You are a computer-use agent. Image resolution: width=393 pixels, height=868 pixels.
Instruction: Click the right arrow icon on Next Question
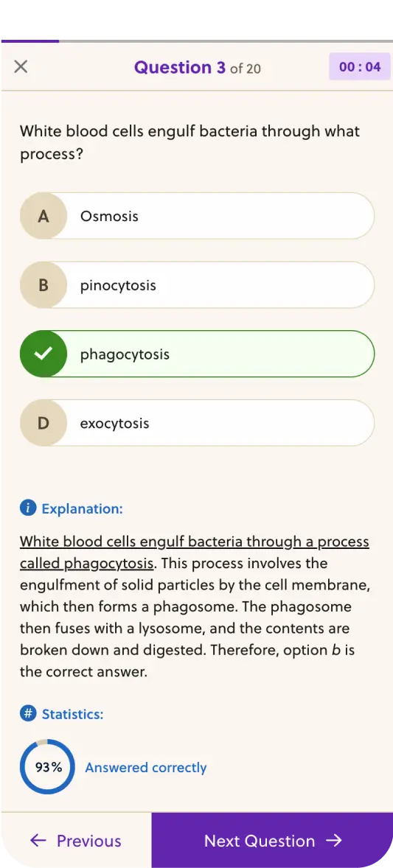(334, 841)
